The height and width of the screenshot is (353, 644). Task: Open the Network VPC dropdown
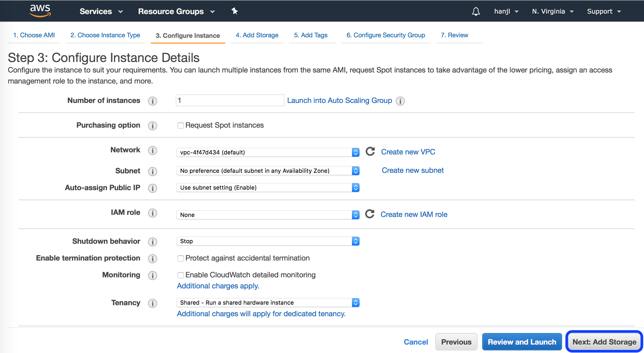pos(267,152)
